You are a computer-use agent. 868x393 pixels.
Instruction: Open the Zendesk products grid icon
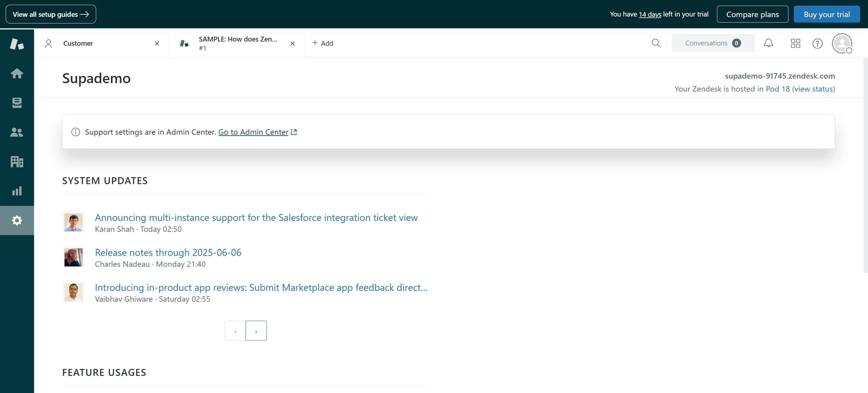(796, 43)
